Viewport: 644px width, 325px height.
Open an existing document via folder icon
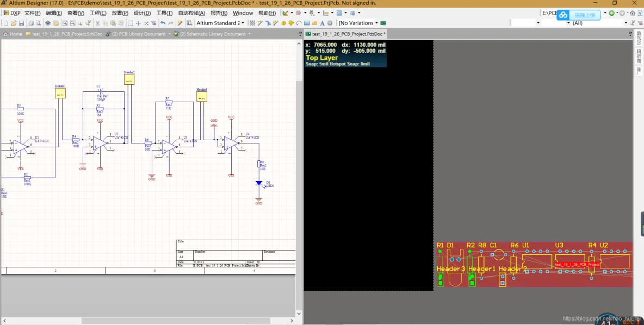tap(14, 23)
